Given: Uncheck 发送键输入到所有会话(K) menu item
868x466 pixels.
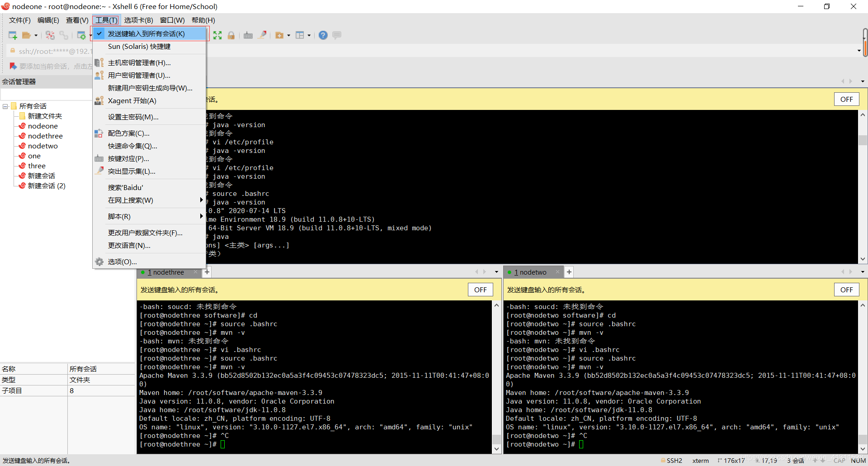Looking at the screenshot, I should [x=150, y=34].
